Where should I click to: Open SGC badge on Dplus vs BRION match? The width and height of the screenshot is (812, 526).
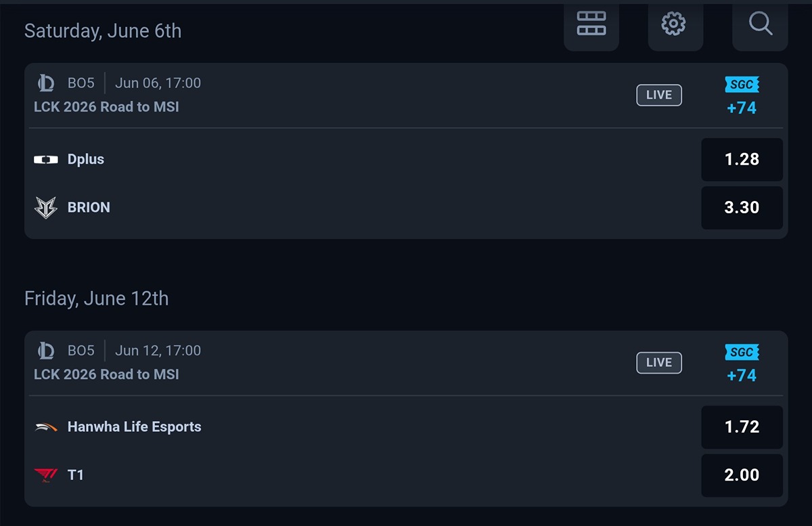pos(742,85)
